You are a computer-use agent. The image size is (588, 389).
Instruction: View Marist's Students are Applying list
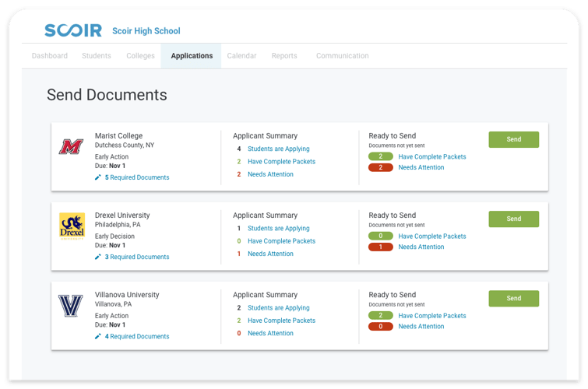(279, 149)
